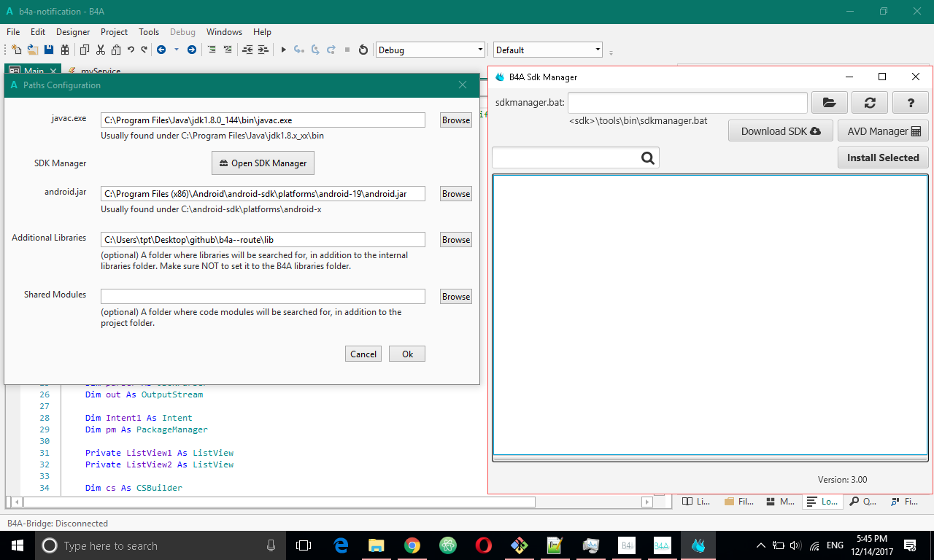Click the Open project folder toolbar icon
The image size is (934, 560).
pos(33,50)
